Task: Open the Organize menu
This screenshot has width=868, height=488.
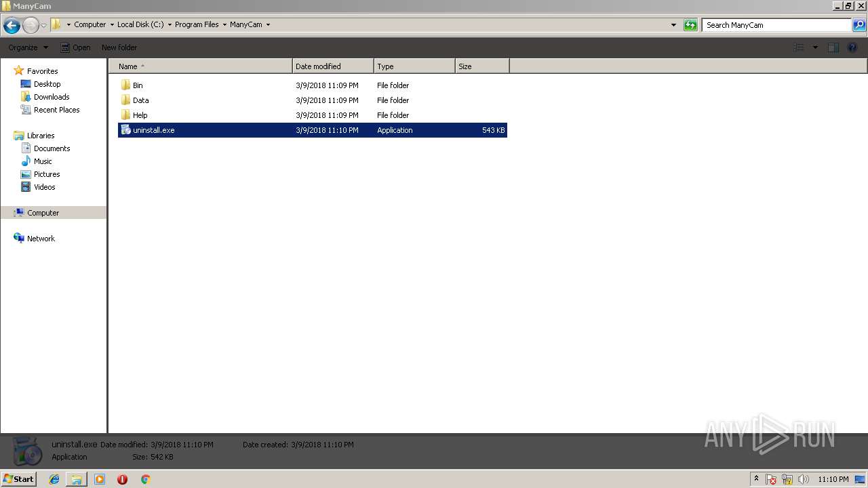Action: [28, 47]
